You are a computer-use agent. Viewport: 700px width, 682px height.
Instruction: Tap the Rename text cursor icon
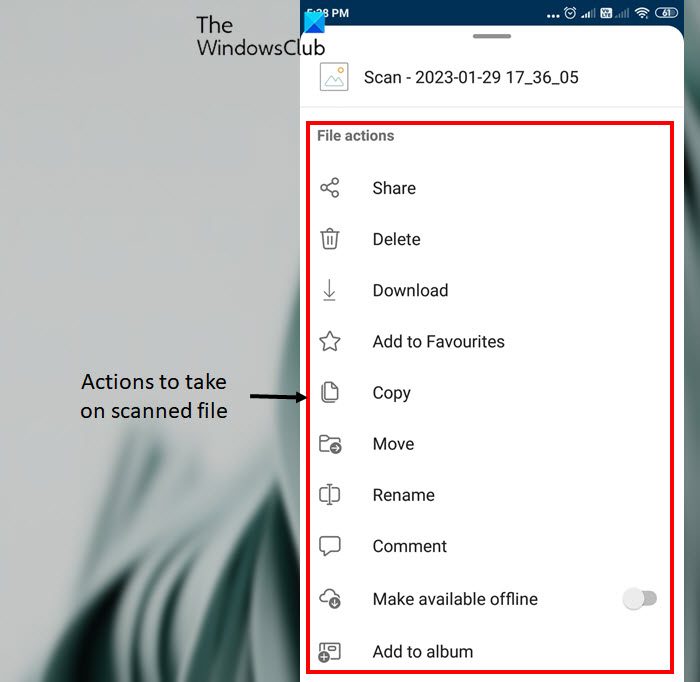pyautogui.click(x=330, y=495)
